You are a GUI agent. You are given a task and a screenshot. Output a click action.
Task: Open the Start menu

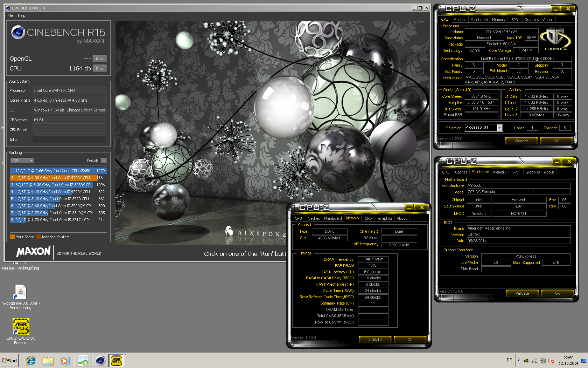click(x=10, y=360)
